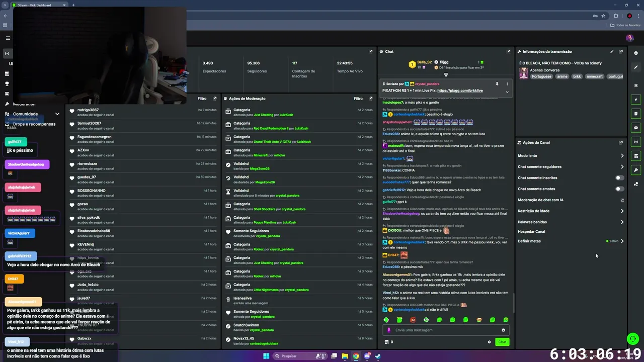
Task: Pop out the follower activity feed panel
Action: point(215,99)
